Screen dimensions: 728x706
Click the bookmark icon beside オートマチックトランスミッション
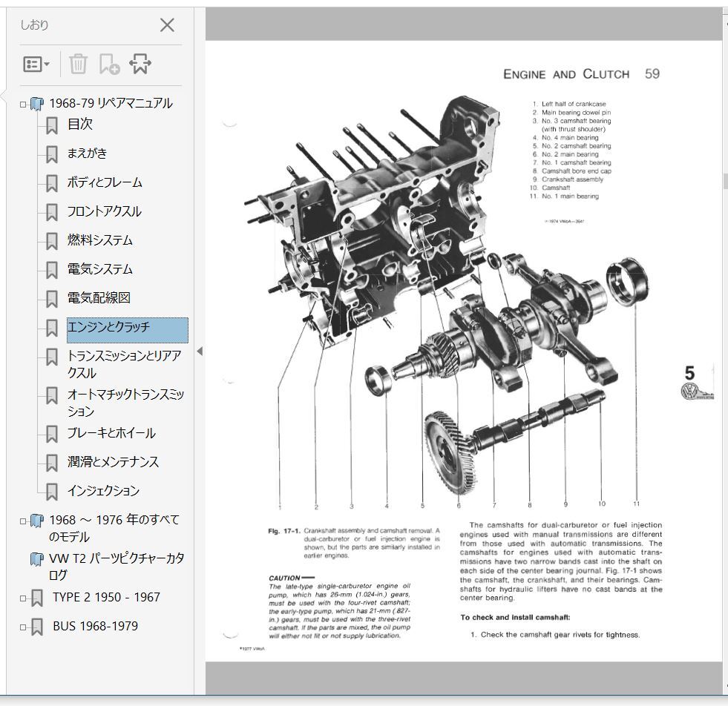tap(51, 396)
